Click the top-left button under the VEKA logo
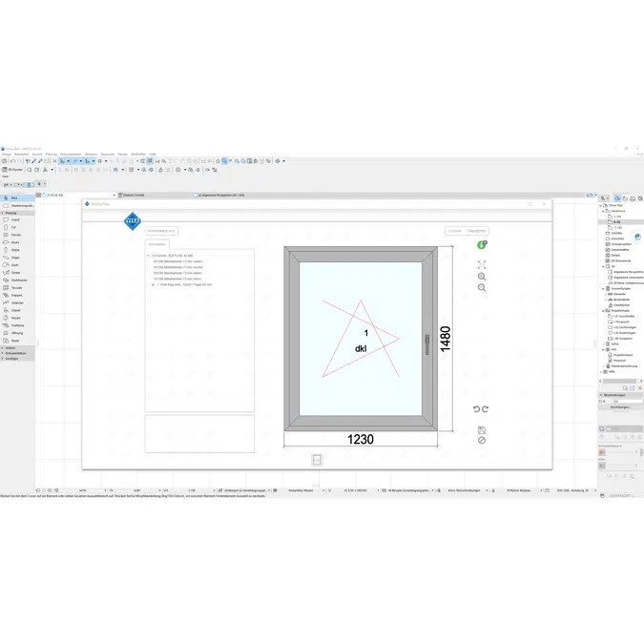This screenshot has width=644, height=644. coord(161,231)
